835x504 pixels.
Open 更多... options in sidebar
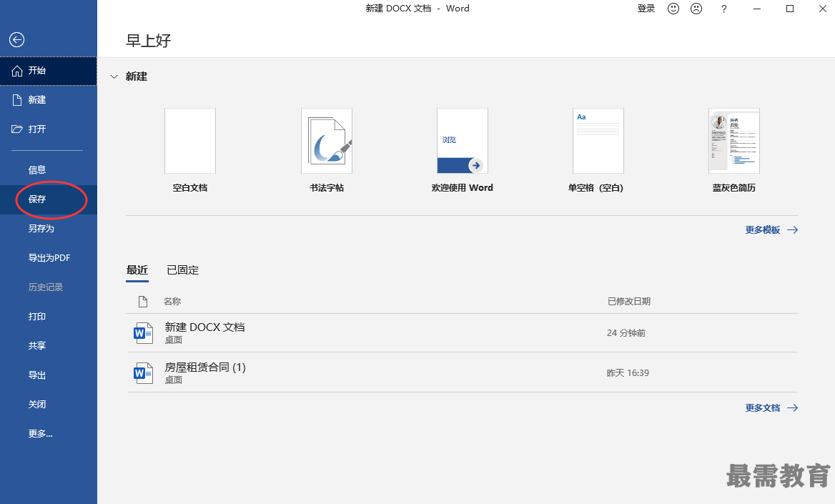tap(49, 434)
